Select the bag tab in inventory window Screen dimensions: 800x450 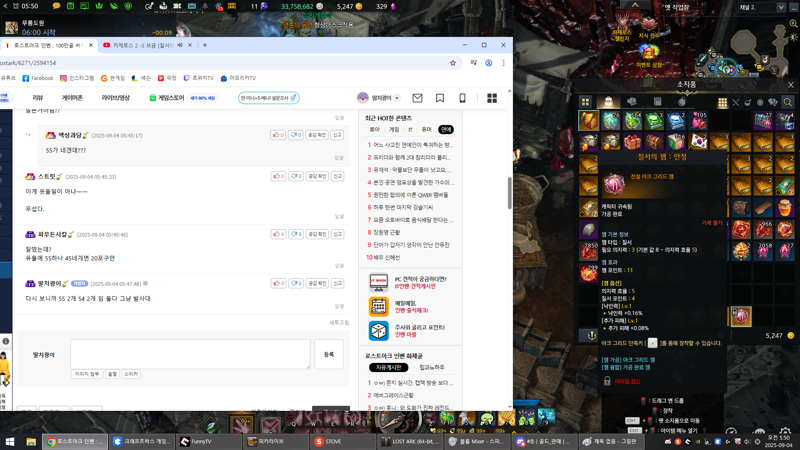tap(608, 102)
